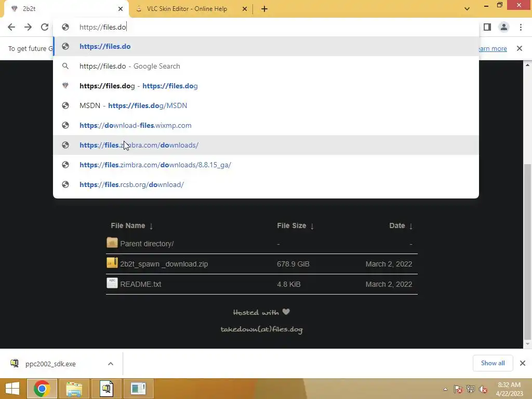Pick the download-files.wixmp.com suggestion
The width and height of the screenshot is (532, 399).
[x=267, y=125]
